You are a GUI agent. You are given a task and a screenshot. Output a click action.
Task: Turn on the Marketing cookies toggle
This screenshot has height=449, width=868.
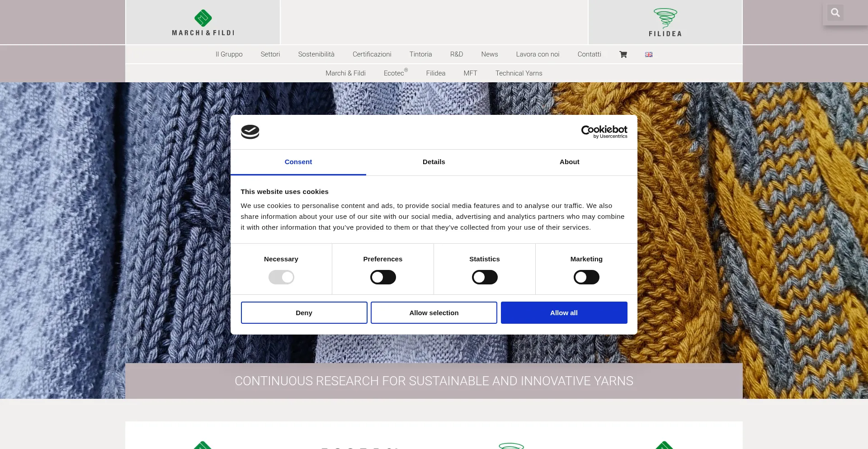(x=586, y=277)
